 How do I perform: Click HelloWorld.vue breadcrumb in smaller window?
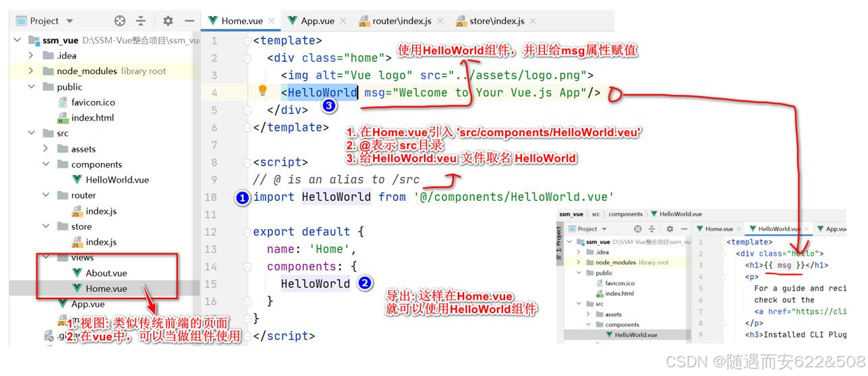(676, 214)
